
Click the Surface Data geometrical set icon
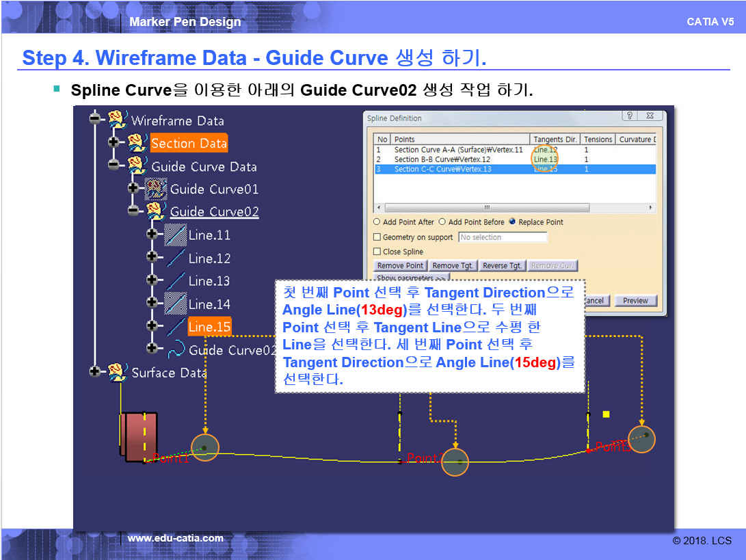tap(118, 372)
